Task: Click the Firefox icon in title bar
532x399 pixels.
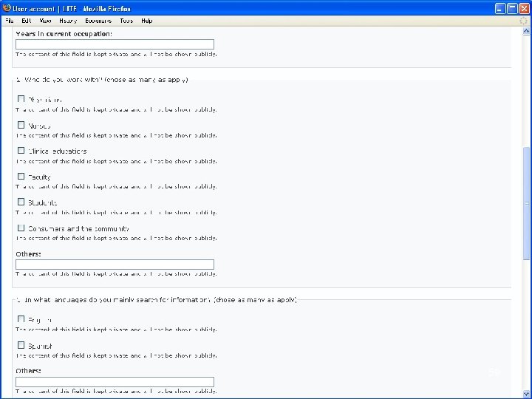Action: click(7, 8)
